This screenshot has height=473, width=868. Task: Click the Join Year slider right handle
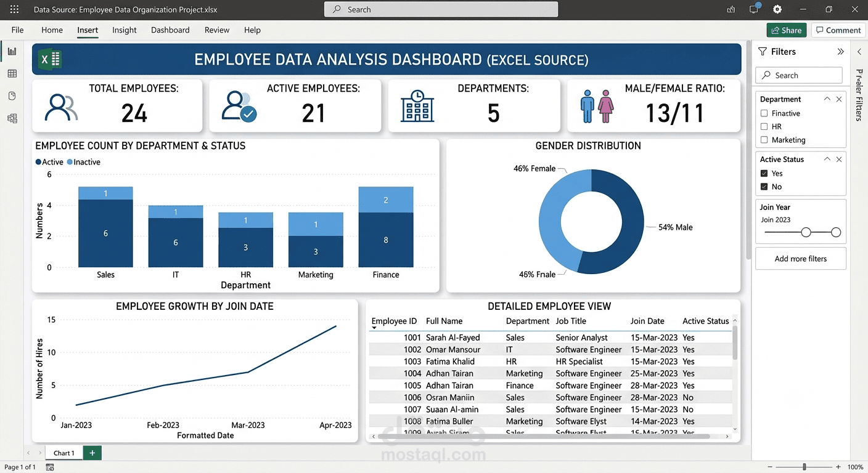[836, 232]
